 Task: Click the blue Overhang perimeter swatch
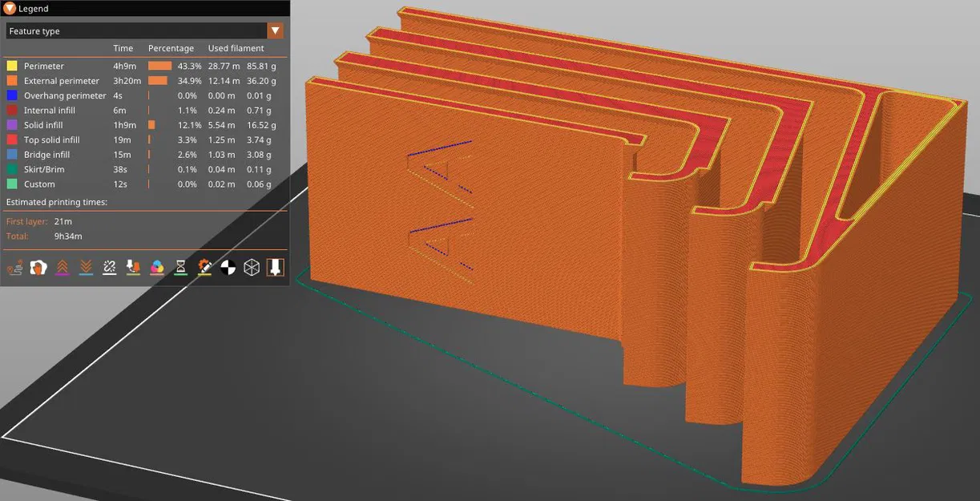(x=12, y=95)
